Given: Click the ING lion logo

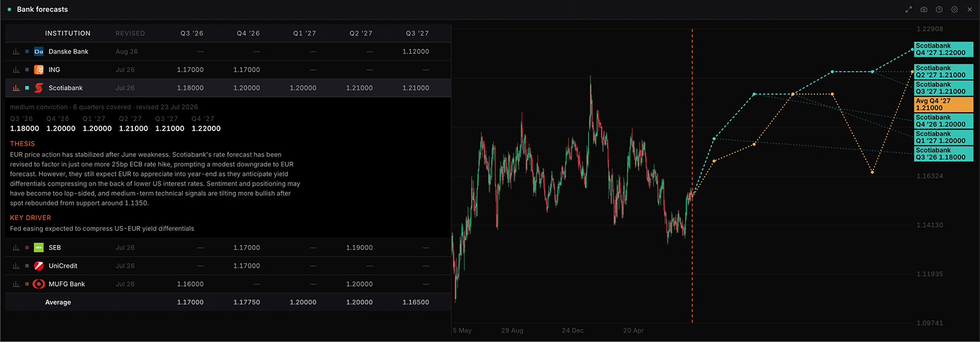Looking at the screenshot, I should [x=39, y=70].
